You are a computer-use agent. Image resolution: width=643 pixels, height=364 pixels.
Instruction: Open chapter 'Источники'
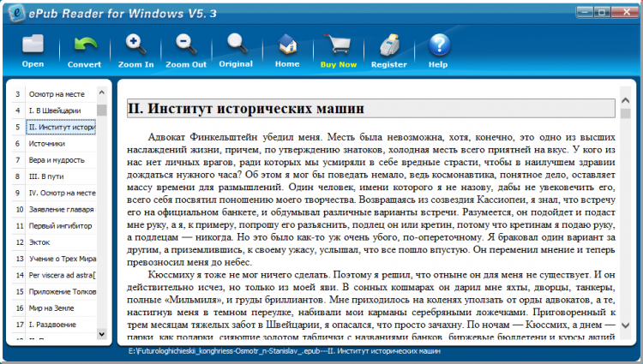point(47,143)
